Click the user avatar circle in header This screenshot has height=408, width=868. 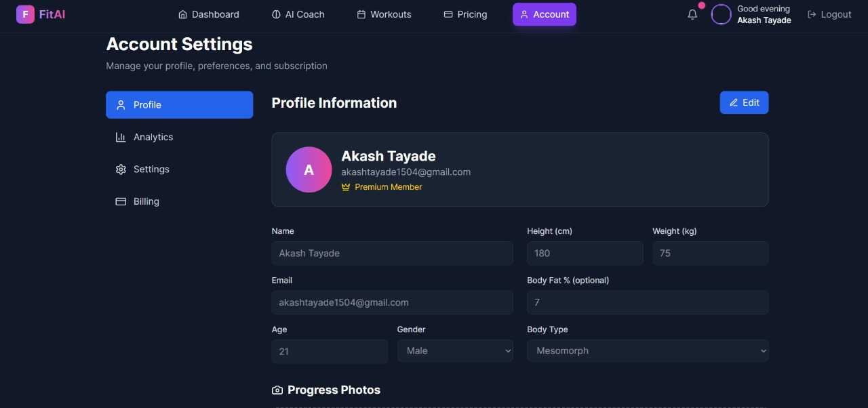pos(721,14)
